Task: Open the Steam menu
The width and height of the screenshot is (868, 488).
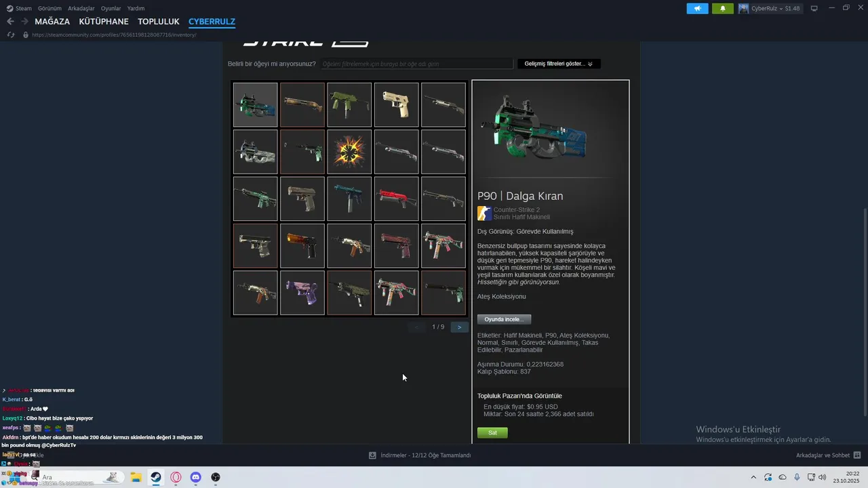Action: 19,8
